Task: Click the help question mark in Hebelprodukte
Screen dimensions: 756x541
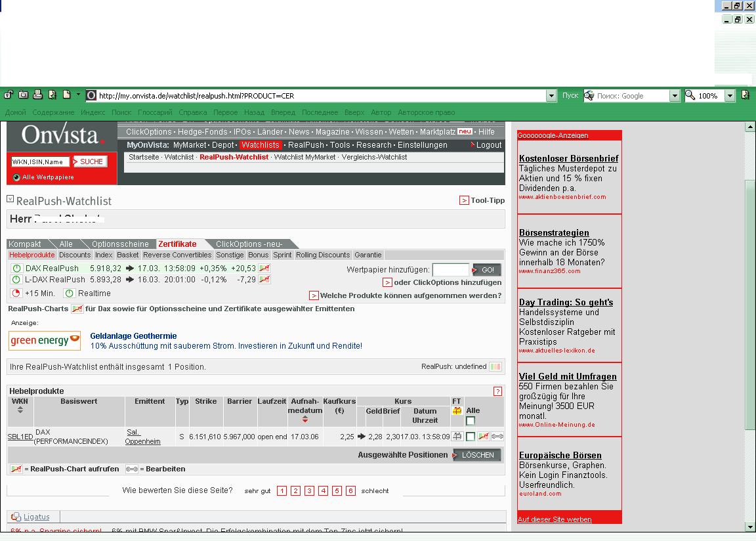Action: (497, 391)
